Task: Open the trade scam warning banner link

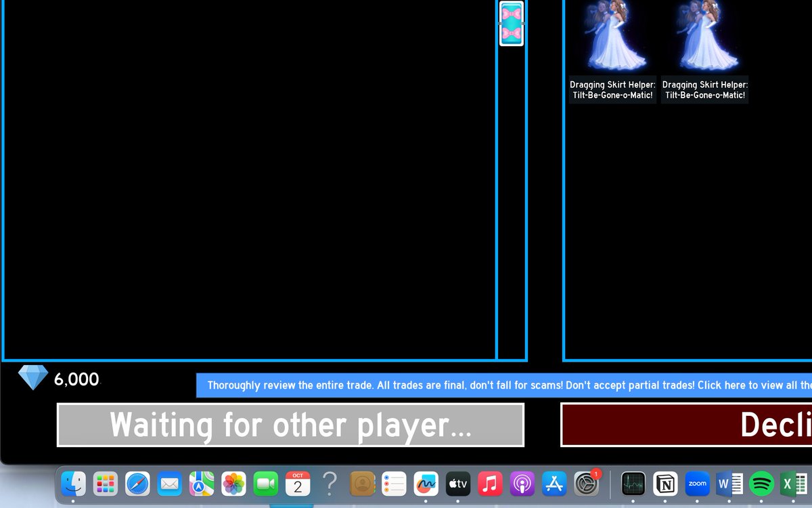Action: click(x=504, y=385)
